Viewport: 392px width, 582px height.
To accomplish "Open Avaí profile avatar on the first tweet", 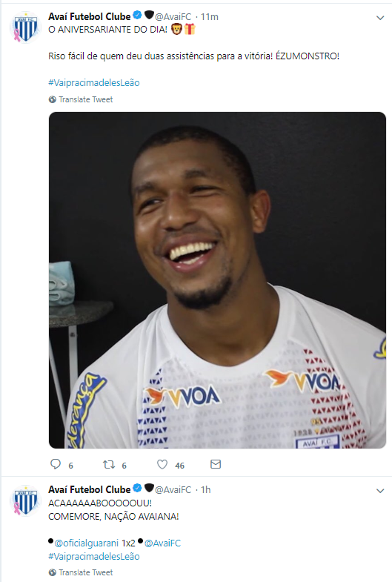I will 25,28.
